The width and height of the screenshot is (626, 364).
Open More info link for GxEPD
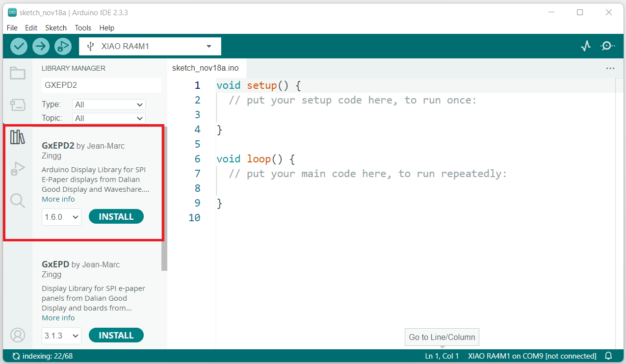point(58,318)
